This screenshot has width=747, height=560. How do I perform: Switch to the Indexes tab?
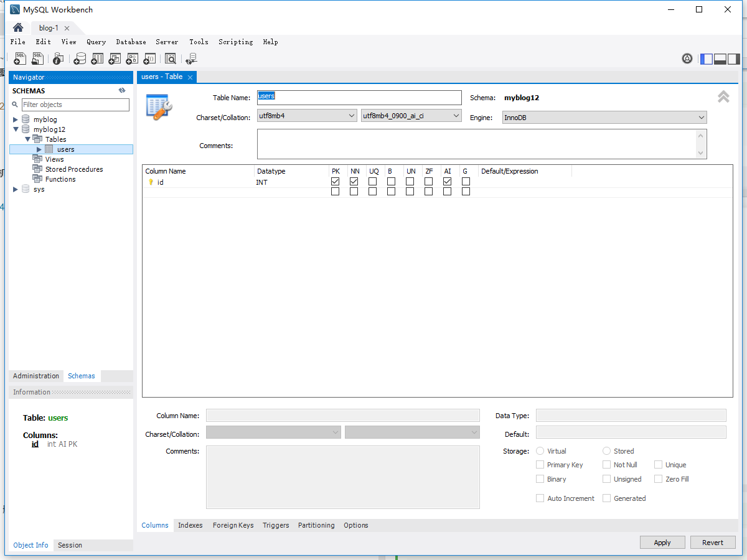[x=190, y=525]
